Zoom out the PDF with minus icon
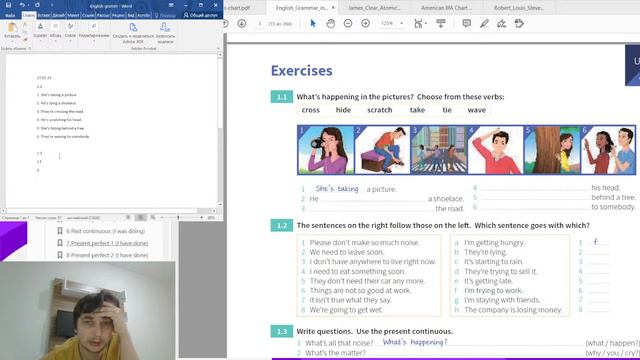The height and width of the screenshot is (360, 640). (x=348, y=24)
